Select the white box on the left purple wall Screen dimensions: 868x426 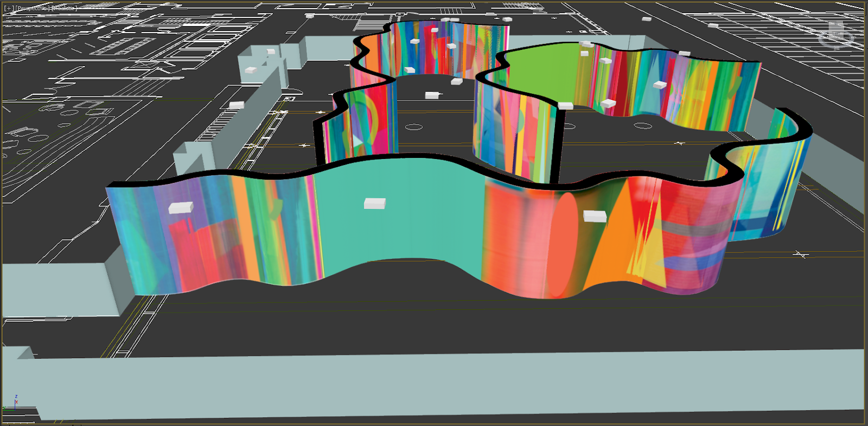pos(181,208)
